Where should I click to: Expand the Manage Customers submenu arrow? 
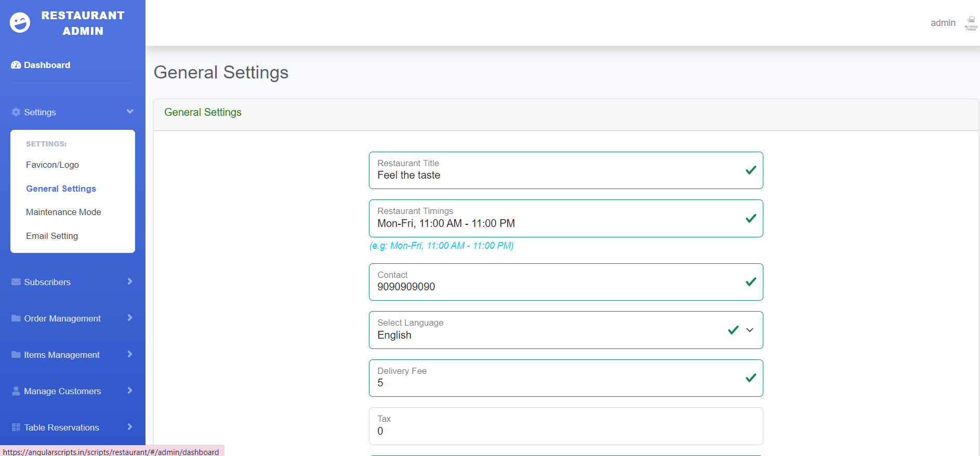130,391
